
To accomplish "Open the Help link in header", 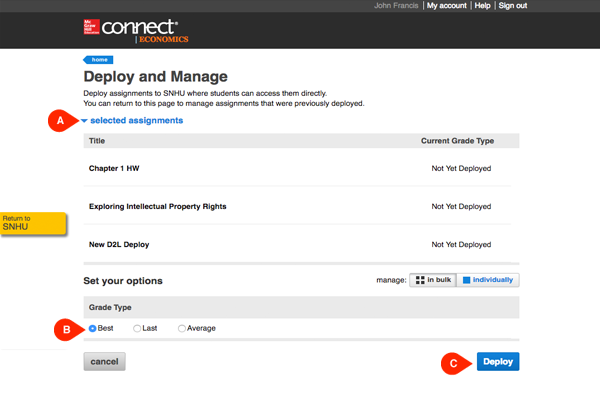I will 482,6.
